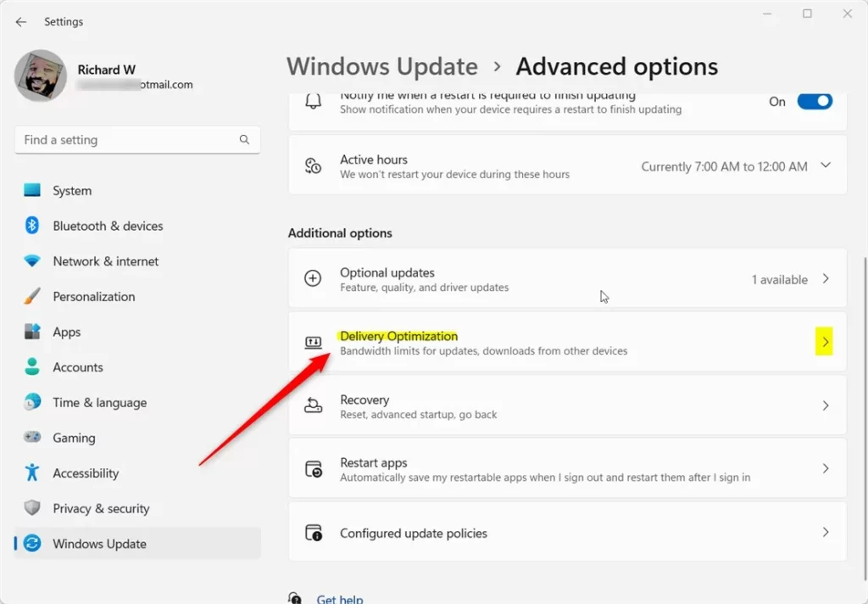Viewport: 868px width, 604px height.
Task: Open Delivery Optimization settings
Action: click(x=567, y=342)
